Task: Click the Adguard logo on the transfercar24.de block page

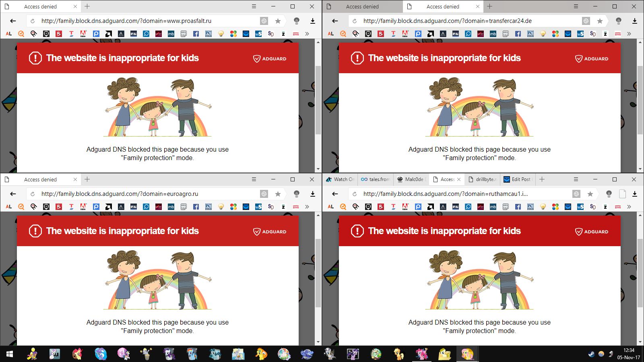Action: [x=592, y=59]
